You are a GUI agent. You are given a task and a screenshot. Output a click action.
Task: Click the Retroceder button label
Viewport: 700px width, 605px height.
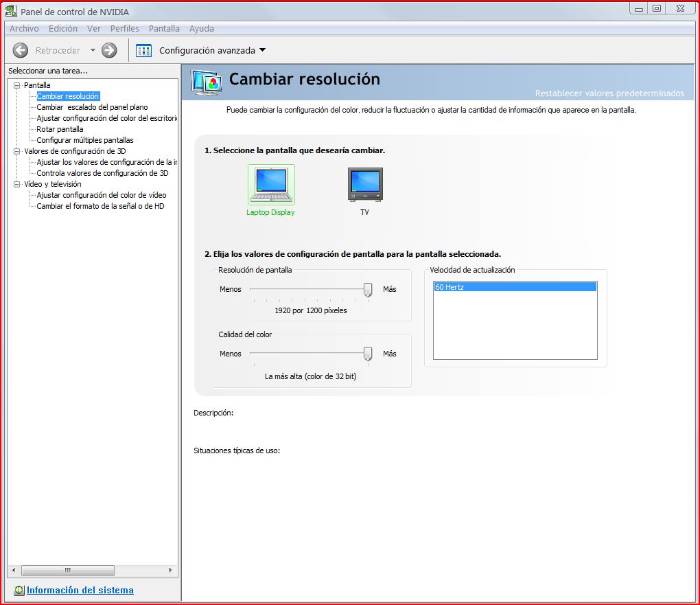click(58, 51)
